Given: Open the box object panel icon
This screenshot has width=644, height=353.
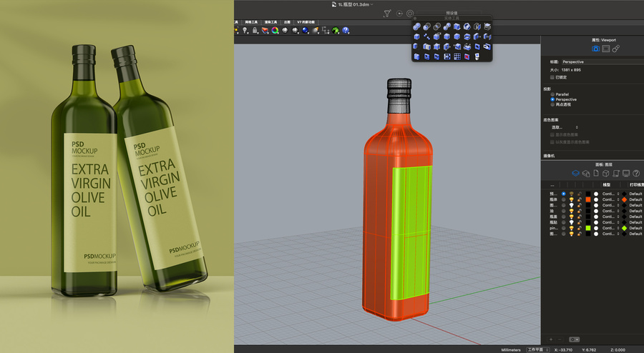Looking at the screenshot, I should pos(606,174).
